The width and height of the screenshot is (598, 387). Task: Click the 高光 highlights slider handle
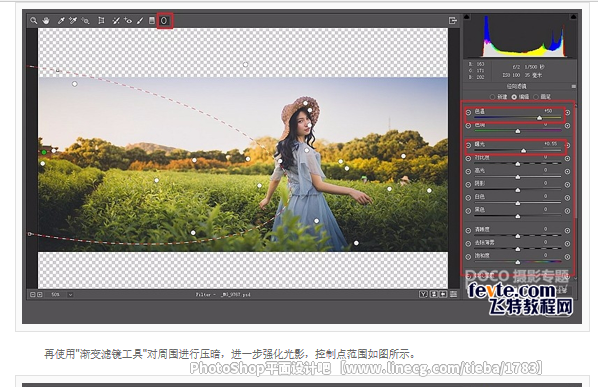[x=518, y=177]
